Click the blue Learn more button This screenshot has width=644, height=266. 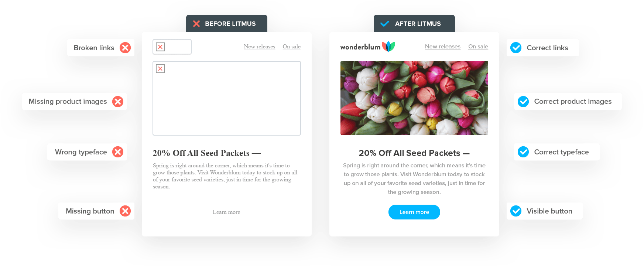414,212
